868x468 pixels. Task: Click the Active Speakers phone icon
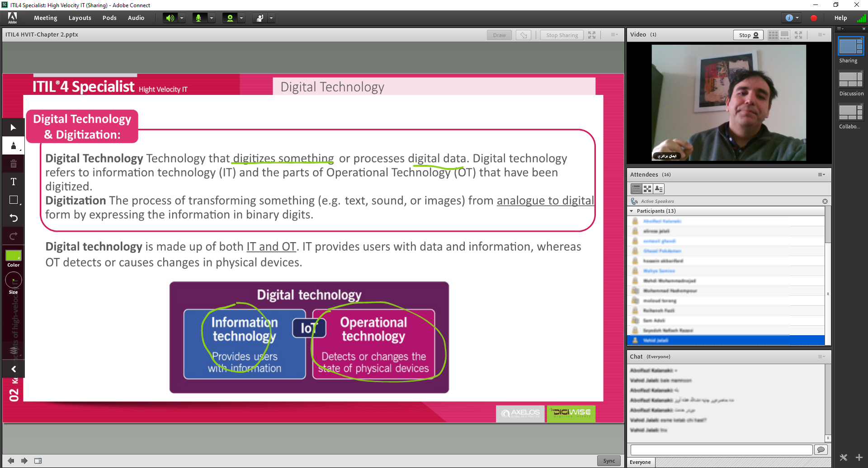coord(634,201)
